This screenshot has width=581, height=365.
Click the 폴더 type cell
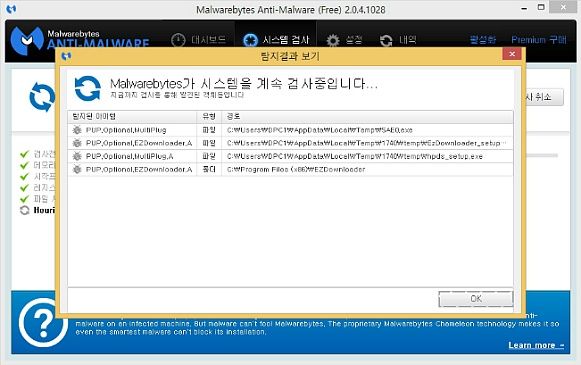(209, 169)
